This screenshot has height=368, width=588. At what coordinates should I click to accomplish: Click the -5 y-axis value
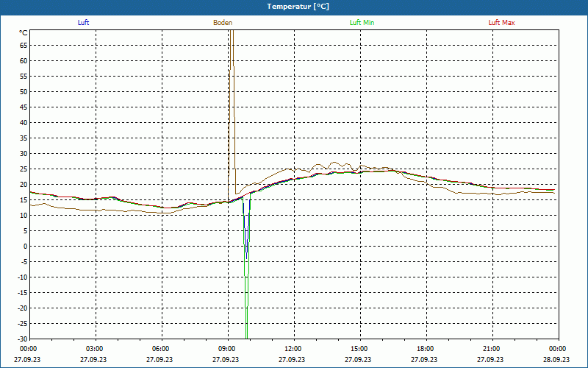pyautogui.click(x=24, y=262)
